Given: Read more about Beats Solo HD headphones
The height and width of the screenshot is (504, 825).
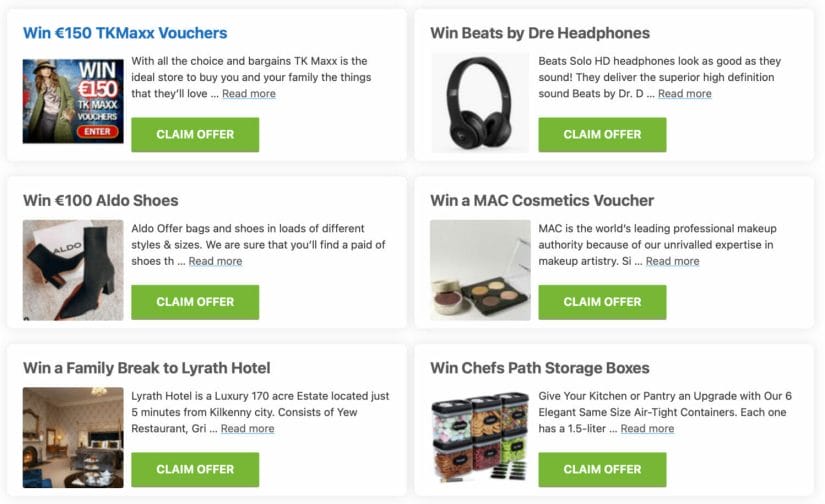Looking at the screenshot, I should coord(685,94).
